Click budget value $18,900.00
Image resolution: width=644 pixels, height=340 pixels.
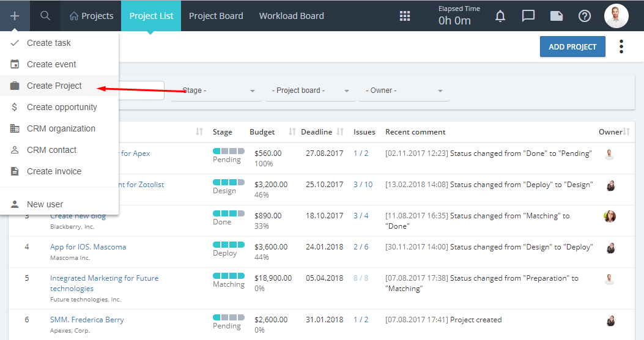pos(273,278)
